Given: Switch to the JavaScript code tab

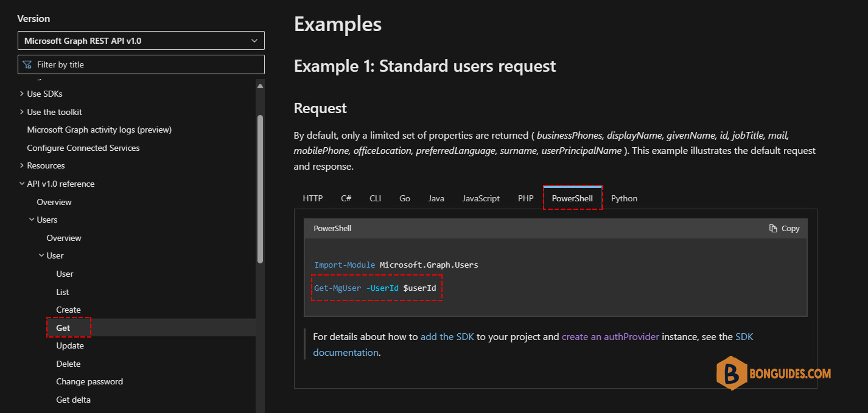Looking at the screenshot, I should click(481, 198).
